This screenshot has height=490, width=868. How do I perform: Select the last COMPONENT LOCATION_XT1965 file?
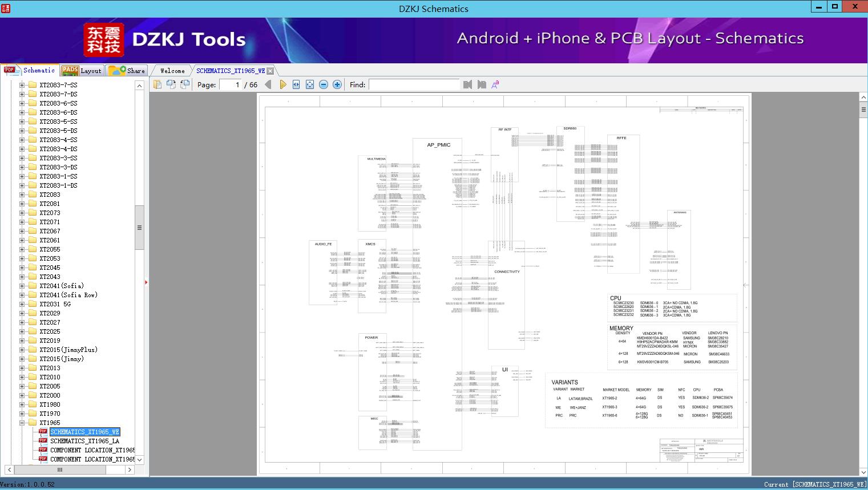[92, 459]
